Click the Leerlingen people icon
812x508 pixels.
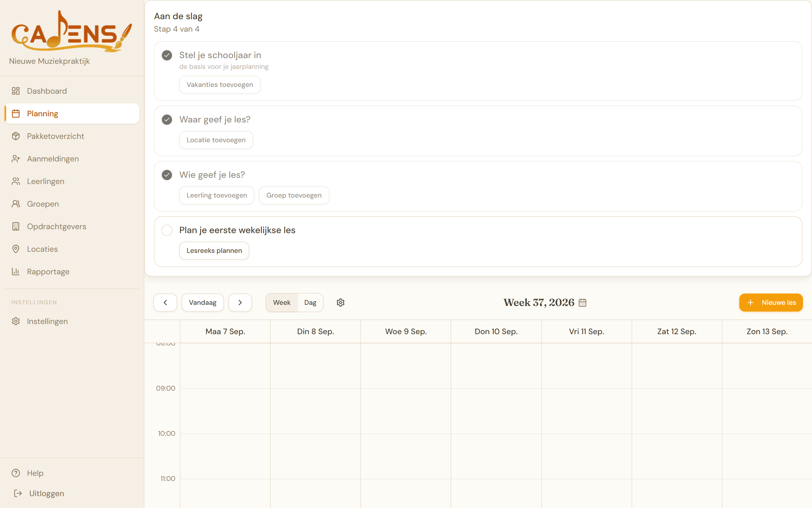pos(16,181)
